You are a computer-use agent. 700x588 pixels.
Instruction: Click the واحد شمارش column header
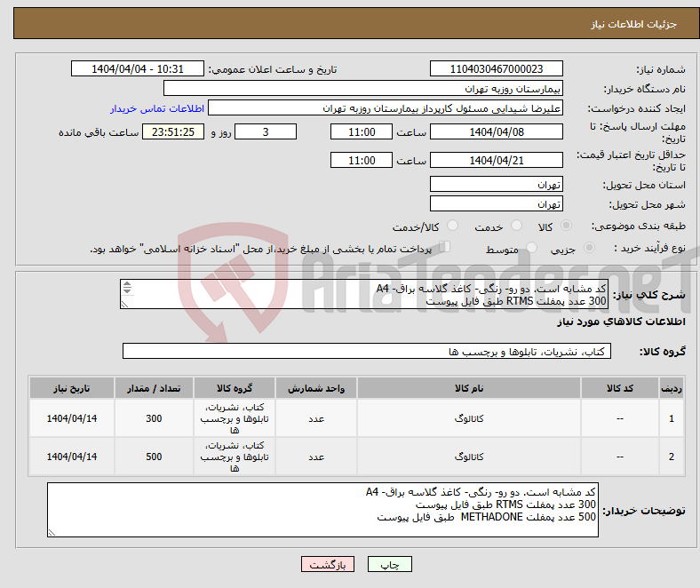[316, 388]
